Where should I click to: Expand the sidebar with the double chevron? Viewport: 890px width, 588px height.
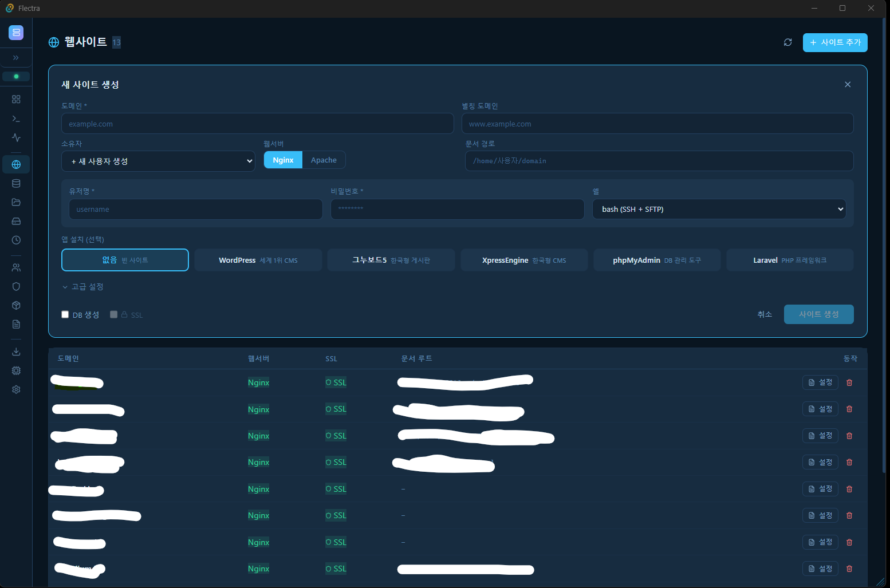[x=16, y=58]
